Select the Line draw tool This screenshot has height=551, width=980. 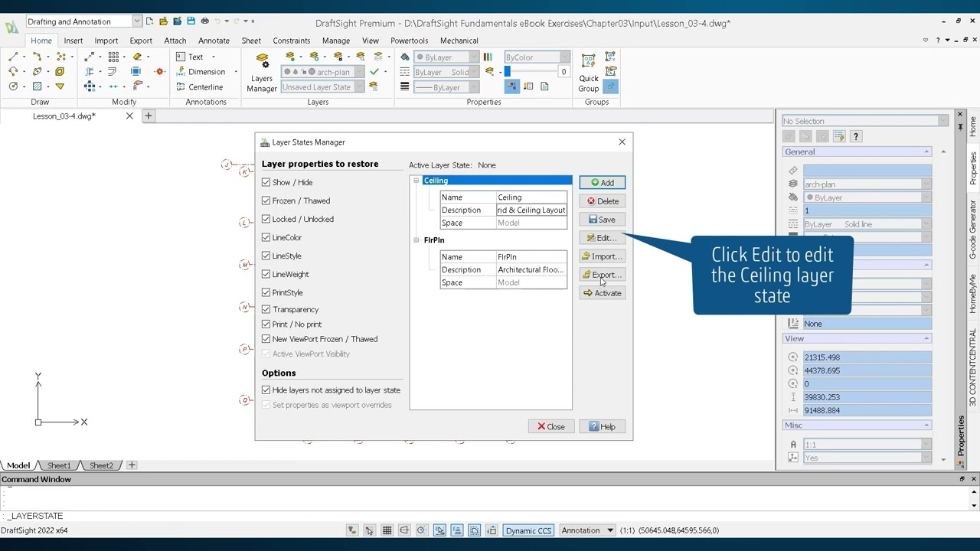[13, 57]
